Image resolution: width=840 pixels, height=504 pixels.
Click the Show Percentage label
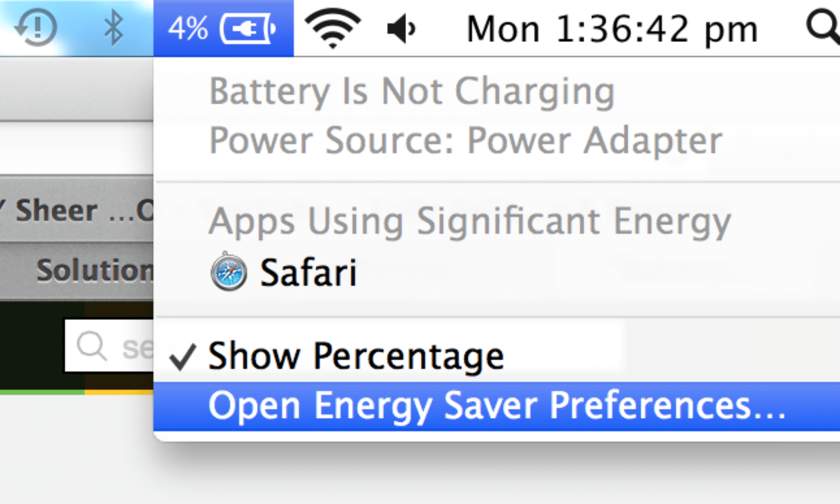[356, 356]
